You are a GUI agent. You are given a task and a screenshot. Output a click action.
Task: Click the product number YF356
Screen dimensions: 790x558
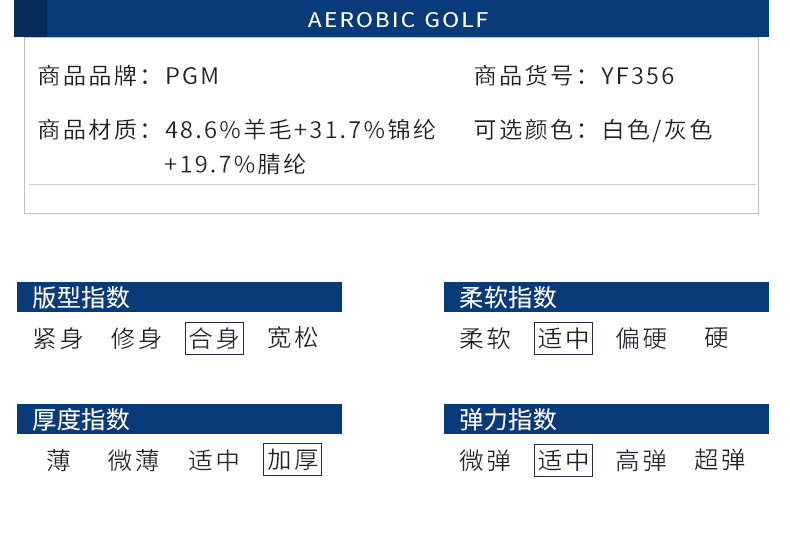click(637, 77)
